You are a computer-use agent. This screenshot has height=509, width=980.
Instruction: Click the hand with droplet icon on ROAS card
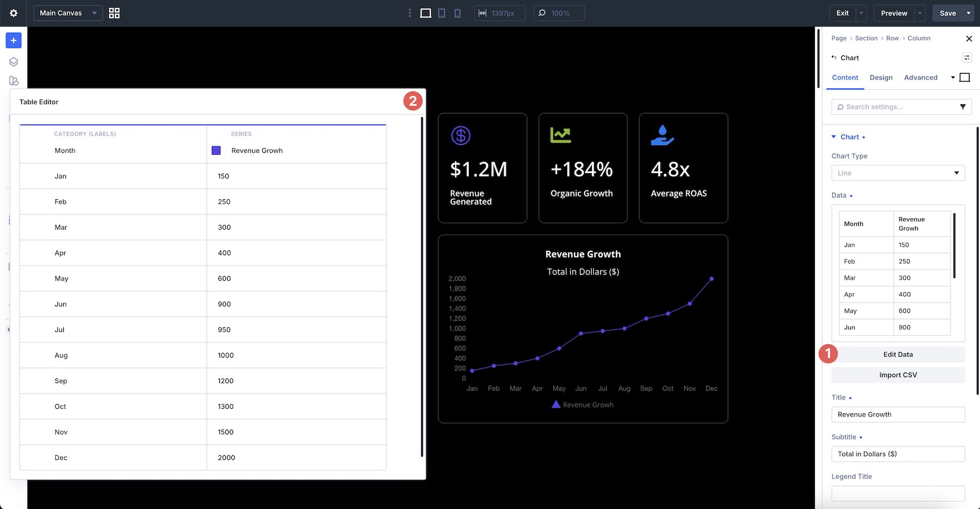click(x=662, y=135)
